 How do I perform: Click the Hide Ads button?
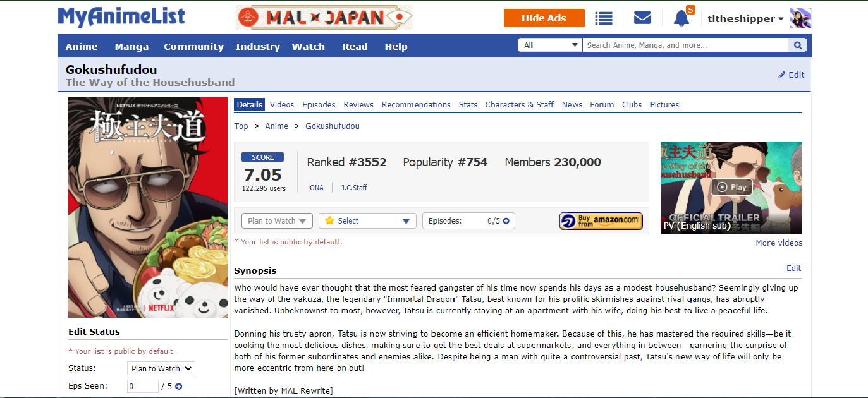[x=544, y=18]
